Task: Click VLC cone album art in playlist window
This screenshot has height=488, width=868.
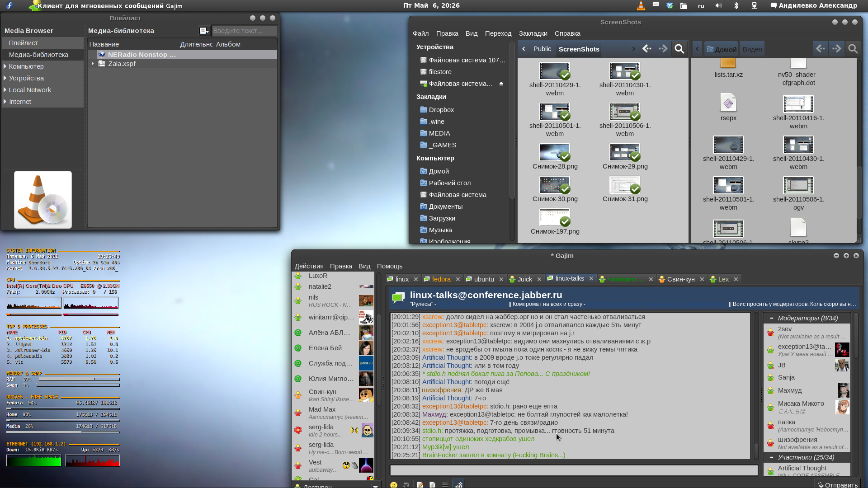Action: point(43,200)
